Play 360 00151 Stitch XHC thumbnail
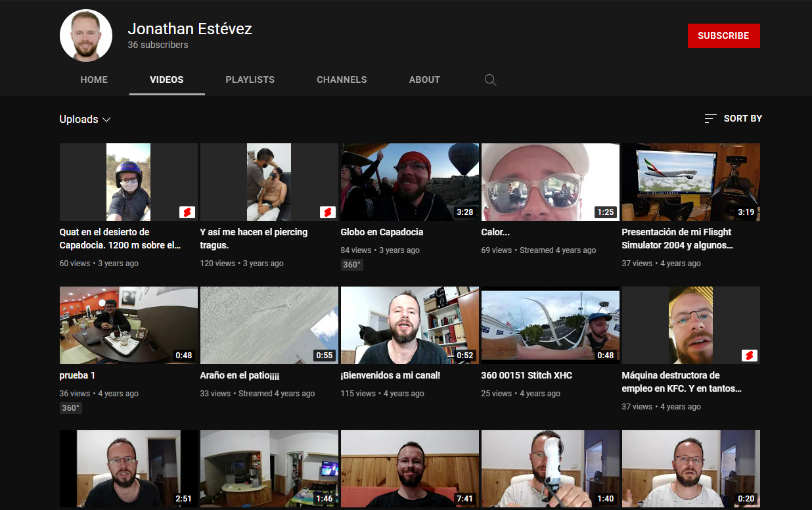This screenshot has height=510, width=812. tap(551, 325)
